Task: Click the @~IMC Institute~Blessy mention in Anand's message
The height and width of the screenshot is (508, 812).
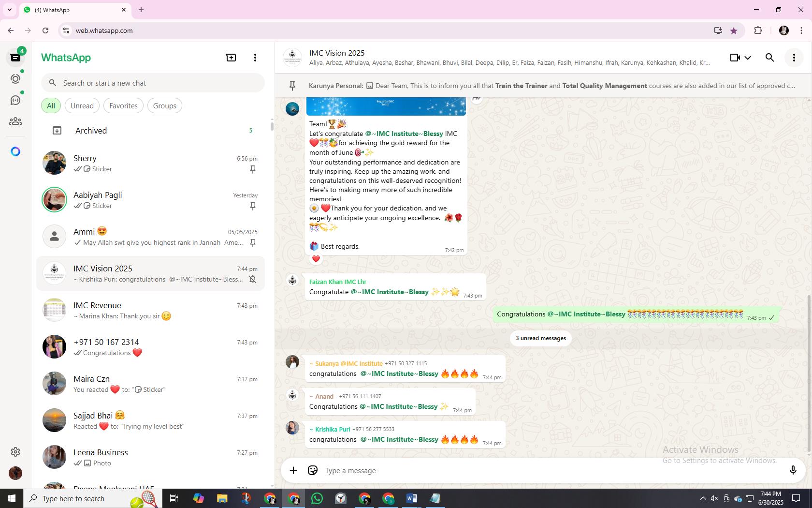Action: click(399, 406)
